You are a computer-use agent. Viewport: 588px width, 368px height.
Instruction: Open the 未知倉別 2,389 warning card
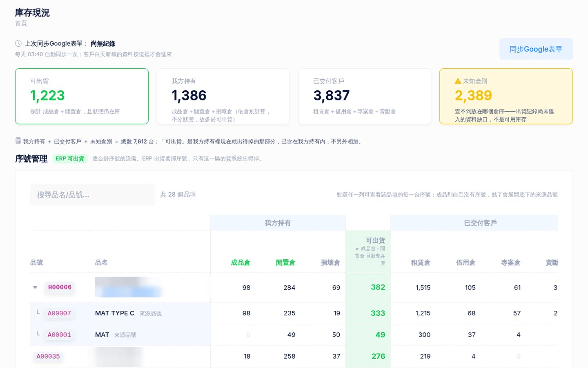coord(506,96)
